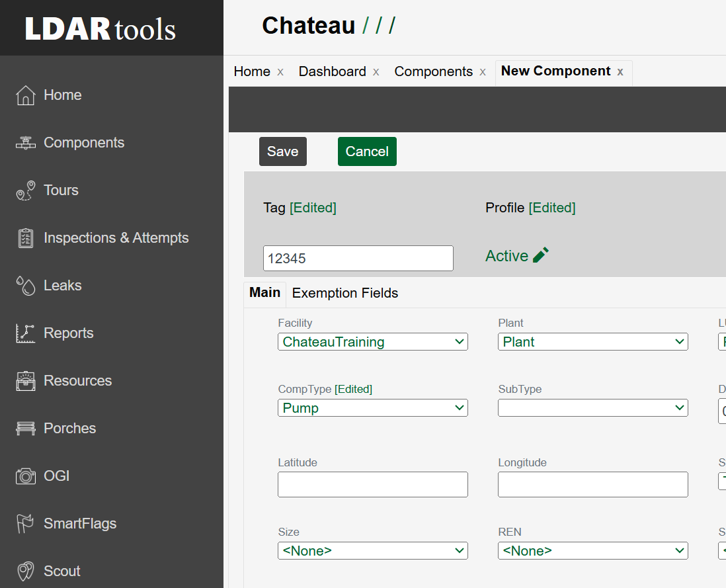Click the SmartFlags flag icon
Viewport: 726px width, 588px height.
point(26,524)
